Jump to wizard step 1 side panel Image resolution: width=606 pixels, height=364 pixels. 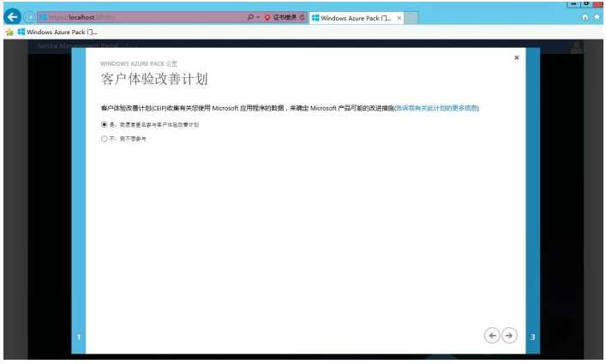point(79,200)
